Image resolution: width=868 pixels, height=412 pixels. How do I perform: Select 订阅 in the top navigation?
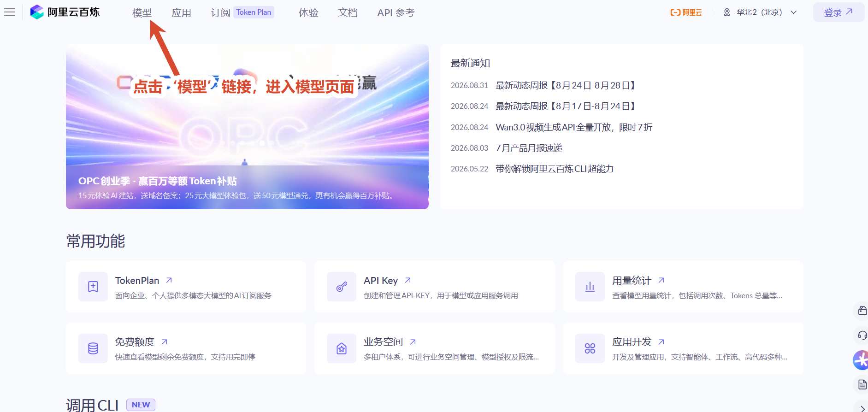click(220, 13)
